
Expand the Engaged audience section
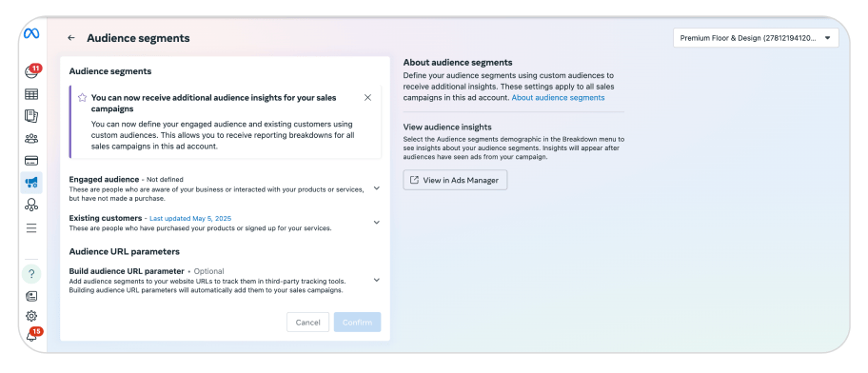(x=377, y=188)
